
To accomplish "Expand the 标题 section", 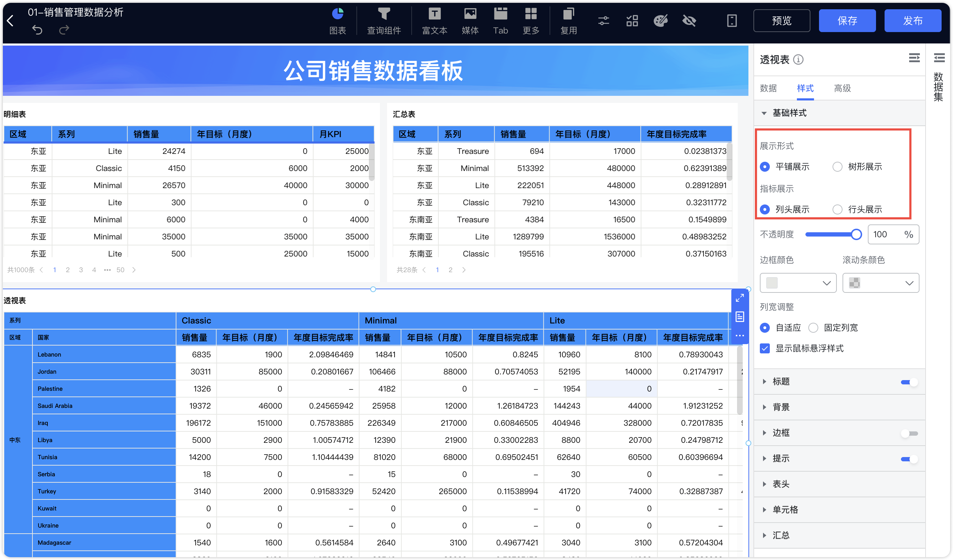I will coord(764,382).
